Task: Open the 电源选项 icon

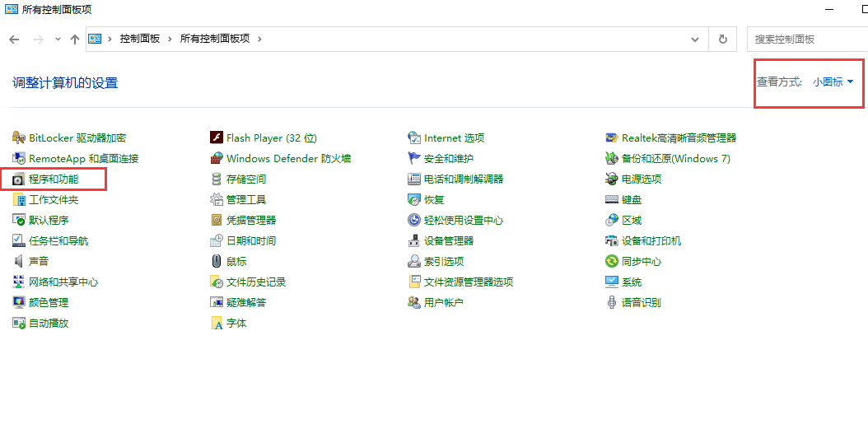Action: pyautogui.click(x=612, y=179)
